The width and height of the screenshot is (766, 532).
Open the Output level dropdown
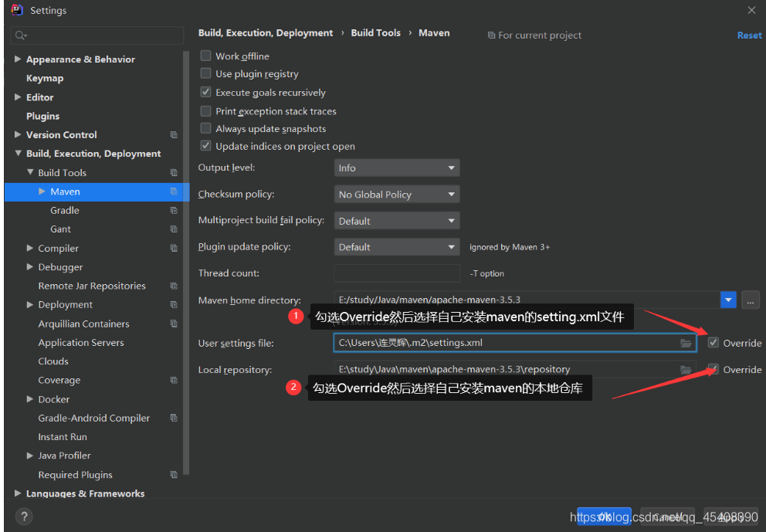397,168
